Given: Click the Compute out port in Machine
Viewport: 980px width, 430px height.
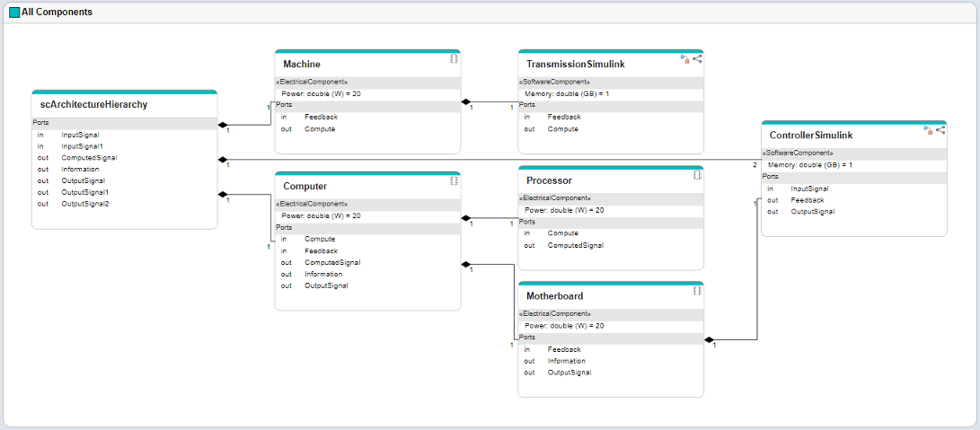Looking at the screenshot, I should [320, 128].
